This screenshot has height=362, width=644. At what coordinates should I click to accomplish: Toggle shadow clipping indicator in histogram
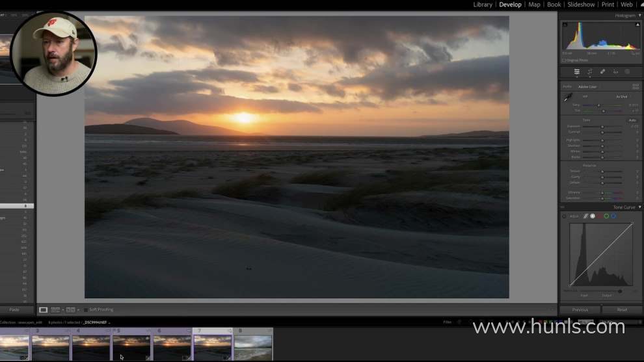[565, 25]
